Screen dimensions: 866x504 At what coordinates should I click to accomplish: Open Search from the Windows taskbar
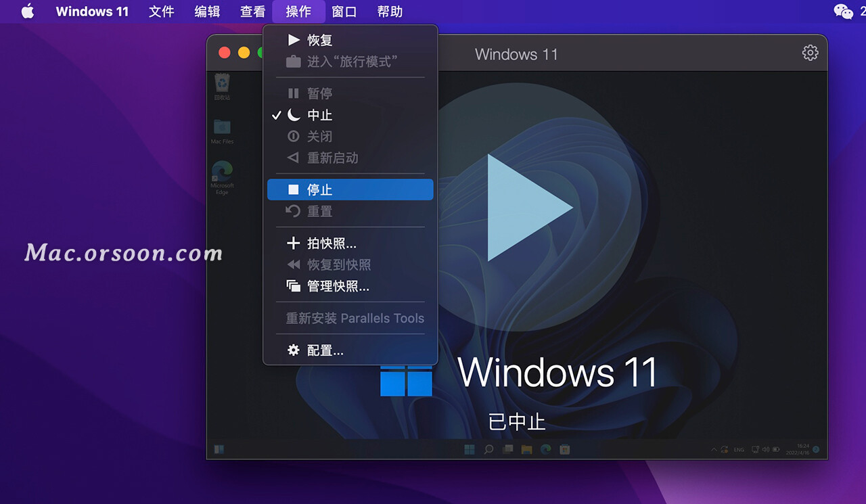tap(488, 449)
